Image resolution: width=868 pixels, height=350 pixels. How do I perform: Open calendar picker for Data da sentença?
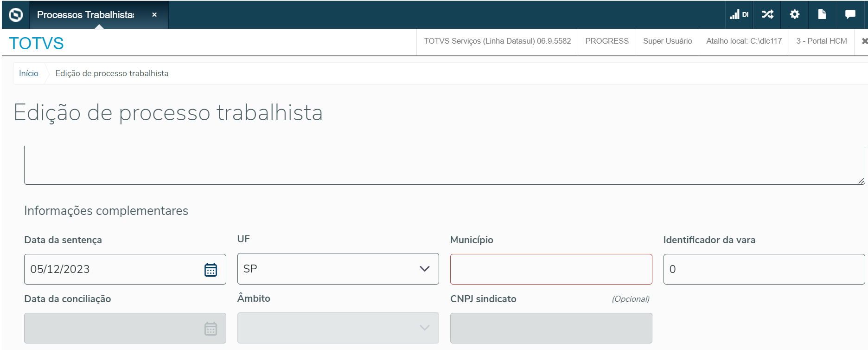[x=211, y=270]
